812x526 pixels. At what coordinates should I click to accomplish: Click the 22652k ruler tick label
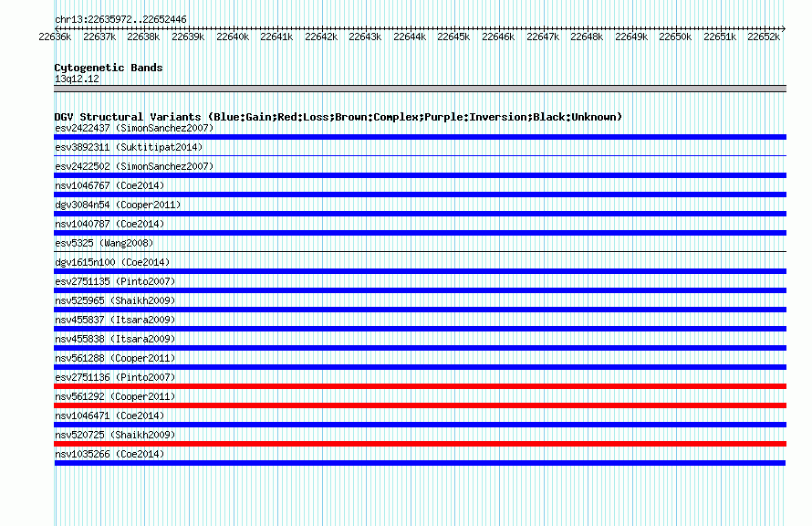(764, 37)
